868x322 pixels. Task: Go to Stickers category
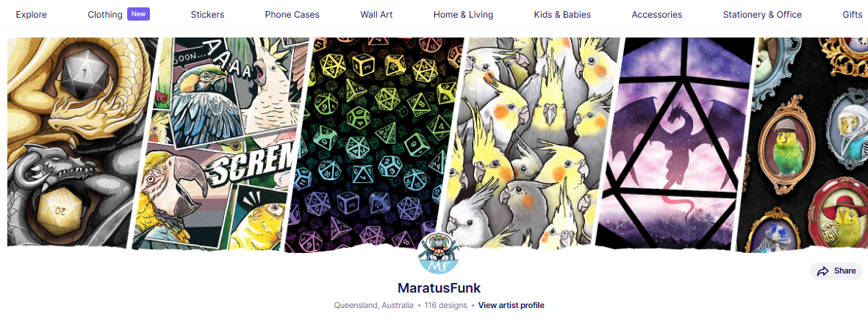coord(207,15)
